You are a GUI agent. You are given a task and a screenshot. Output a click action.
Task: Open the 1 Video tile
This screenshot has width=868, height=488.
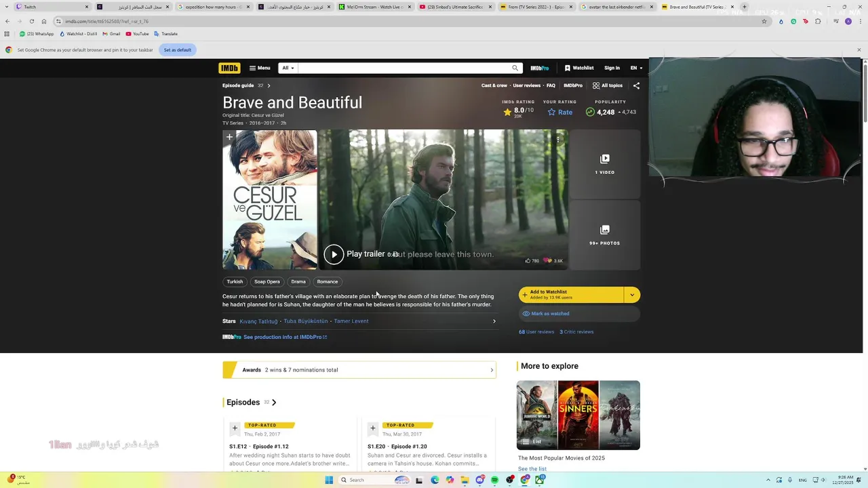pos(605,164)
